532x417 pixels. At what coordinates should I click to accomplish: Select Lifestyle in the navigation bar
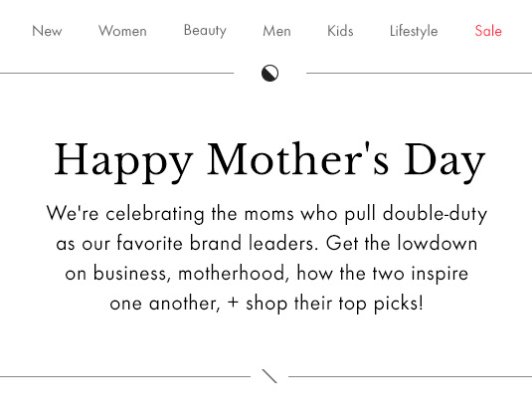414,31
